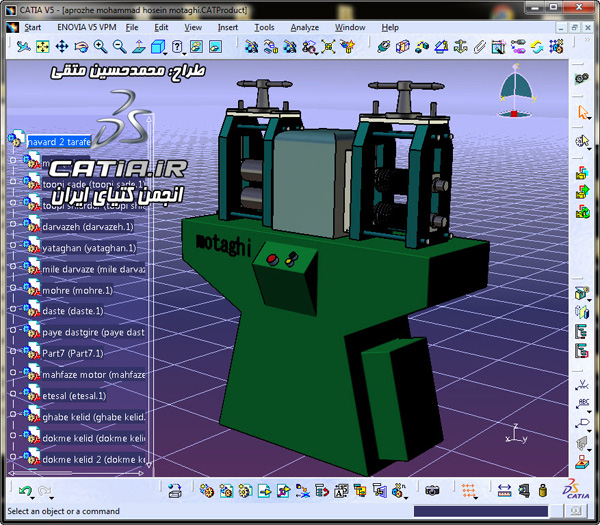Viewport: 600px width, 525px height.
Task: Click the weight Measure Inertia icon
Action: [543, 490]
